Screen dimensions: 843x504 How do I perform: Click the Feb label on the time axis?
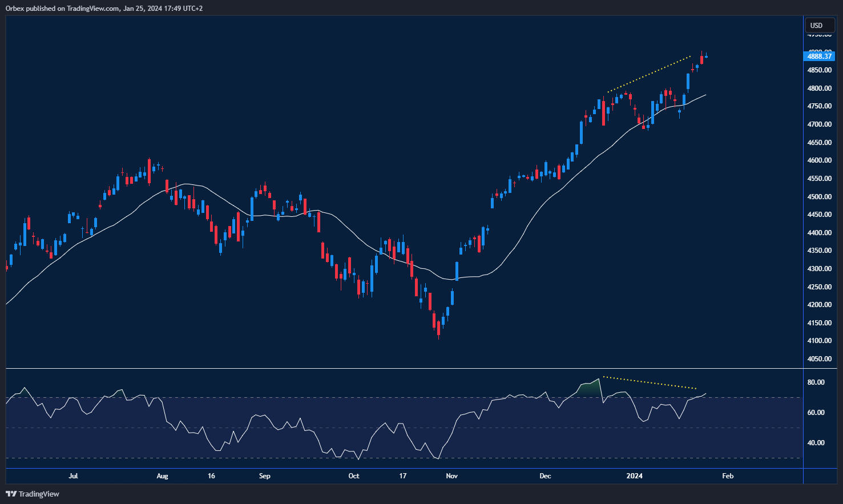728,475
